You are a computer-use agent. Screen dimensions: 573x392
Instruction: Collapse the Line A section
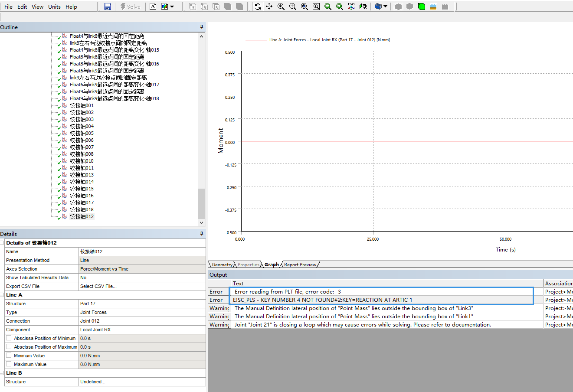click(2, 295)
